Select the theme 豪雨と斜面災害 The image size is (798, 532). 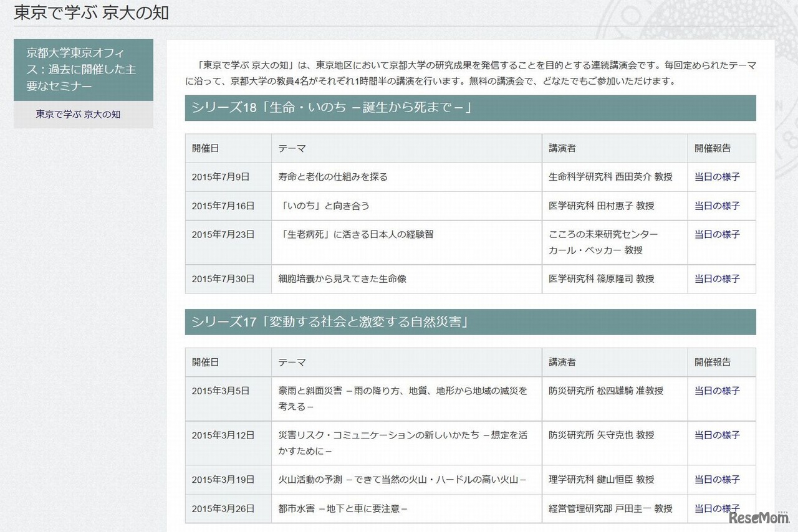403,399
